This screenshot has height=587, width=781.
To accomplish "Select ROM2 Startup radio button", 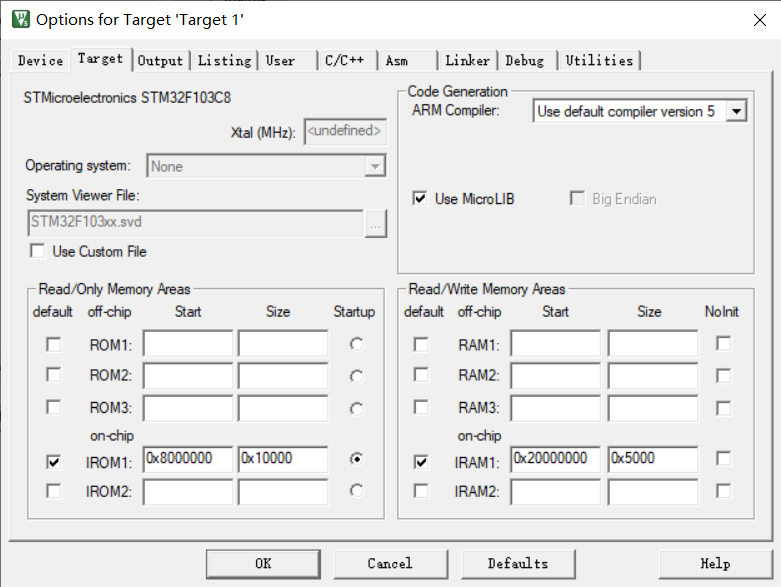I will tap(356, 376).
